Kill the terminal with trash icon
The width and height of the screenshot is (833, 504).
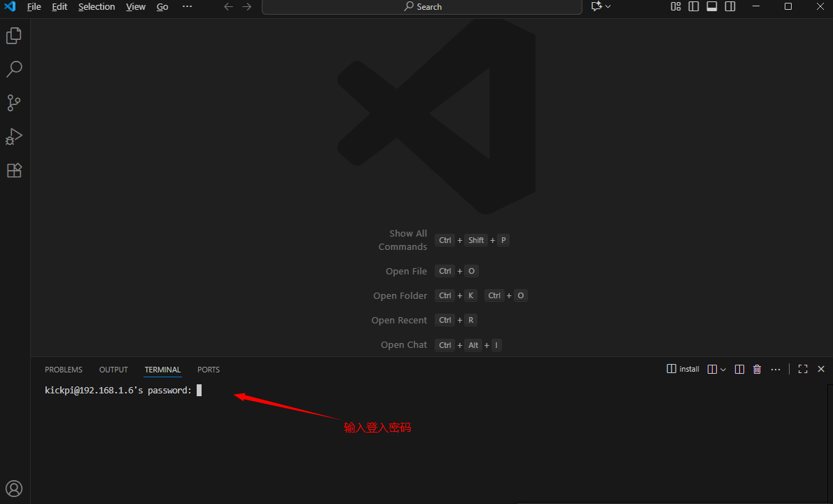pyautogui.click(x=757, y=369)
